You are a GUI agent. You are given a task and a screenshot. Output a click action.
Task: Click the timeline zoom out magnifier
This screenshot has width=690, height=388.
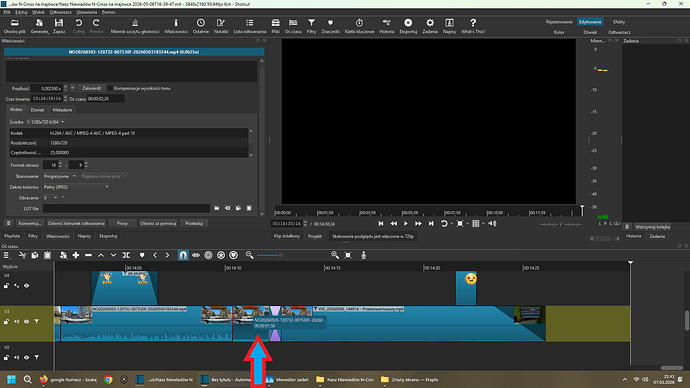point(250,255)
